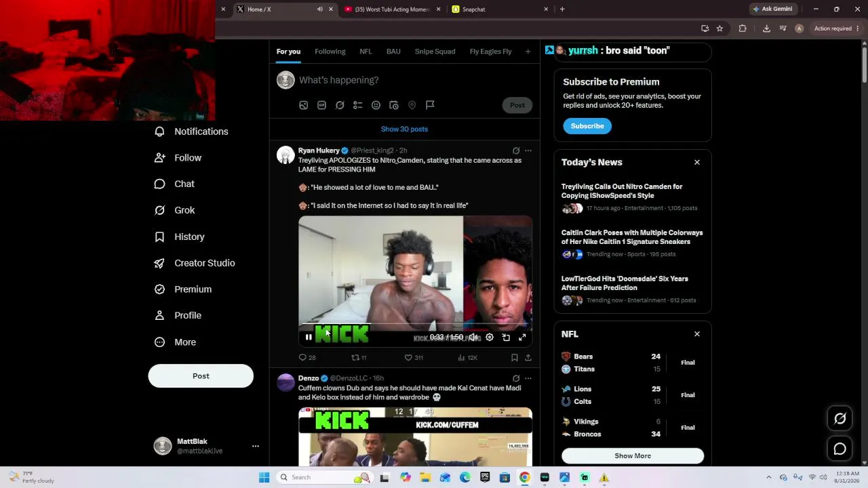Tag a location in the composer
Image resolution: width=868 pixels, height=488 pixels.
(412, 105)
